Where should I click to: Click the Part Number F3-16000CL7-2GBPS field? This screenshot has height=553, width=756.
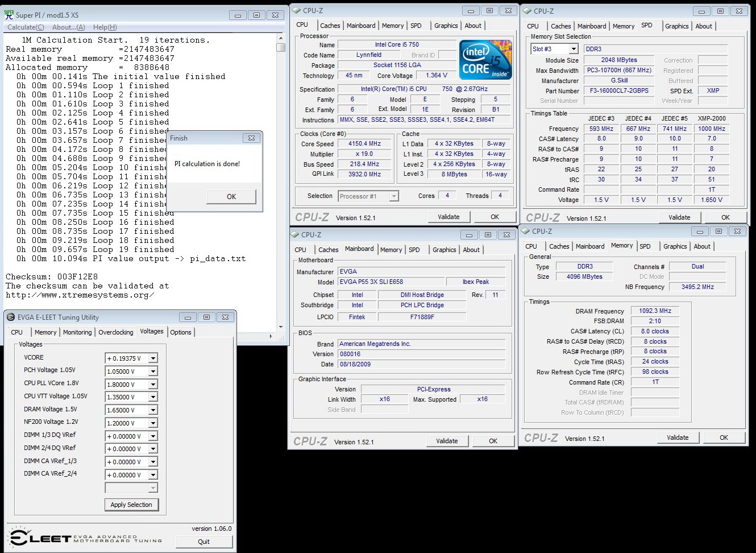619,91
